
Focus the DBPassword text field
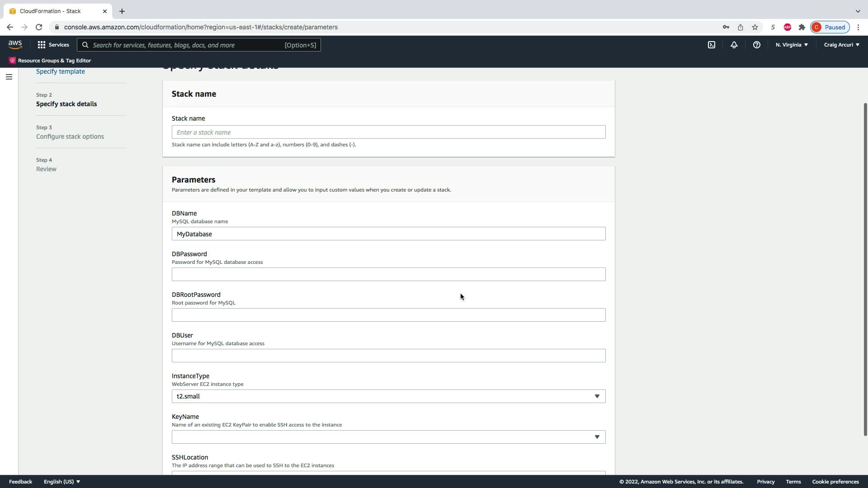click(x=388, y=274)
